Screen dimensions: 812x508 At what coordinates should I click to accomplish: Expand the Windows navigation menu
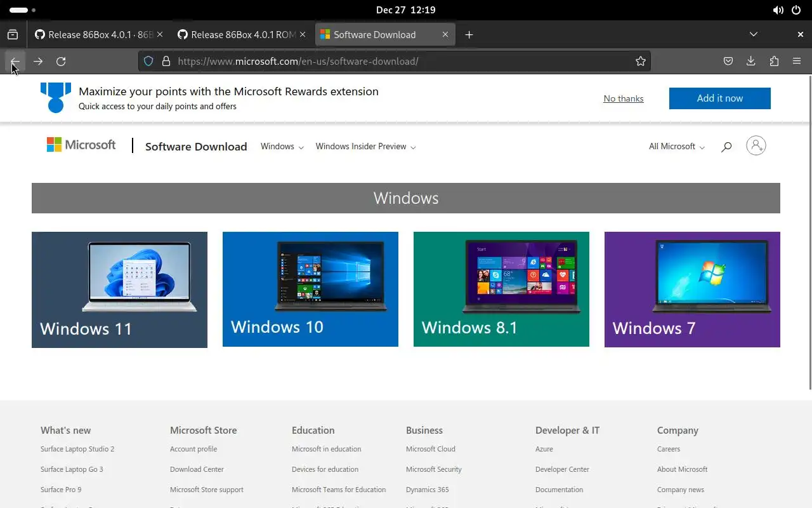[282, 147]
